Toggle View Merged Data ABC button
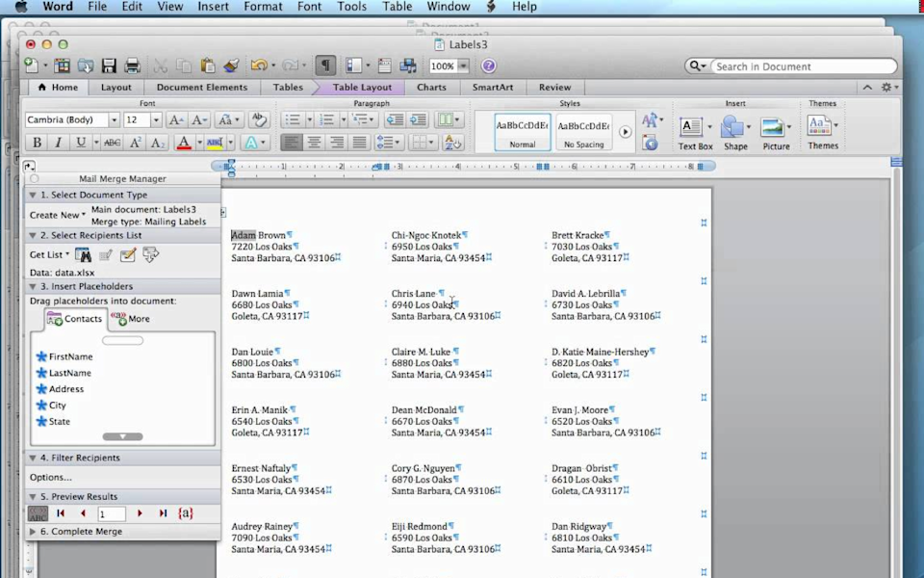The height and width of the screenshot is (578, 924). coord(38,513)
